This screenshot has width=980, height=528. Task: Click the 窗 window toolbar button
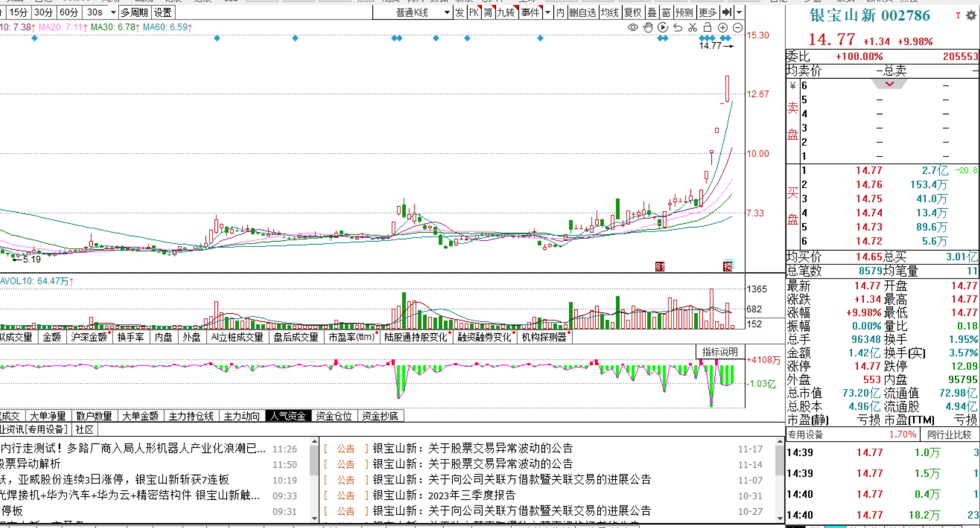(666, 12)
